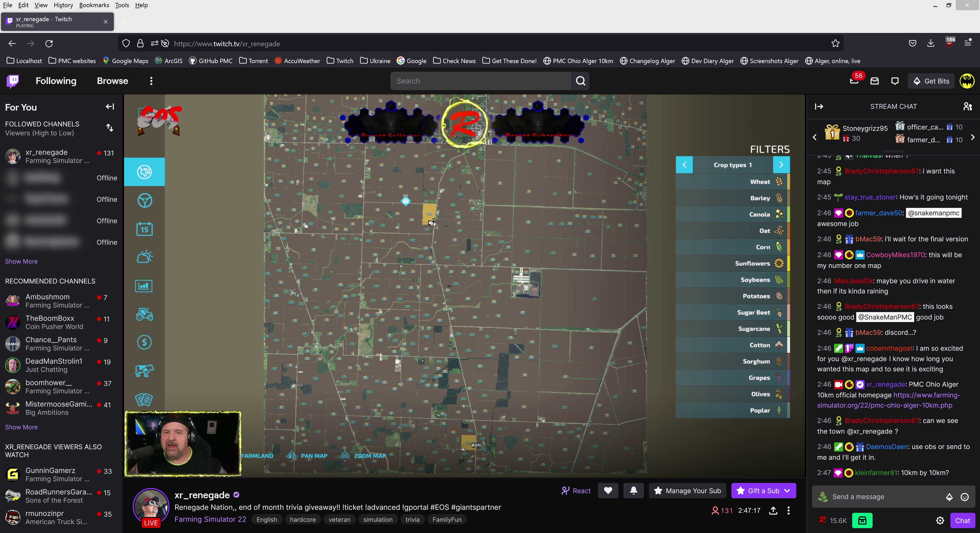This screenshot has width=980, height=533.
Task: Toggle the Potatoes crop filter
Action: click(x=733, y=296)
